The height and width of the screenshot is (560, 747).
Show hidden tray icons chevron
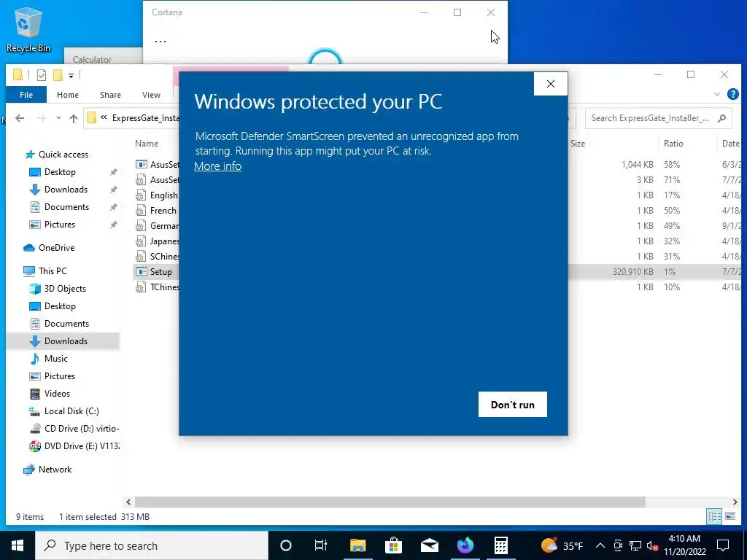click(x=600, y=545)
